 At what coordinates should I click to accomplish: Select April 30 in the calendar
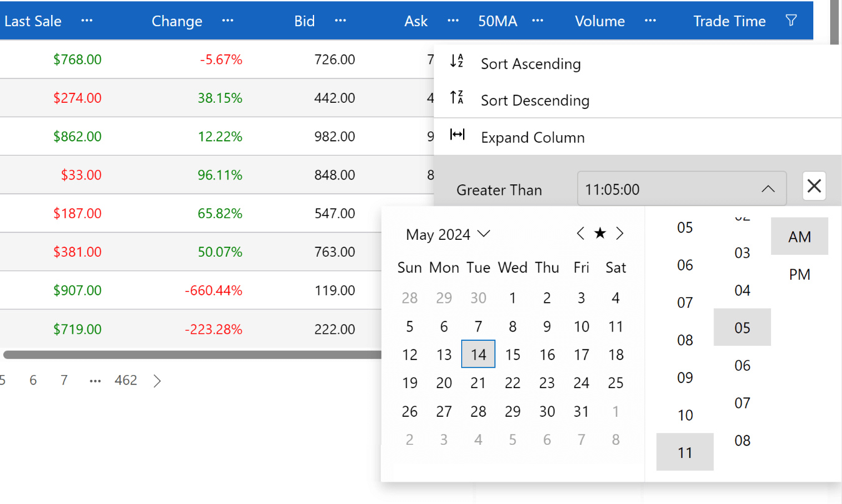pos(478,298)
